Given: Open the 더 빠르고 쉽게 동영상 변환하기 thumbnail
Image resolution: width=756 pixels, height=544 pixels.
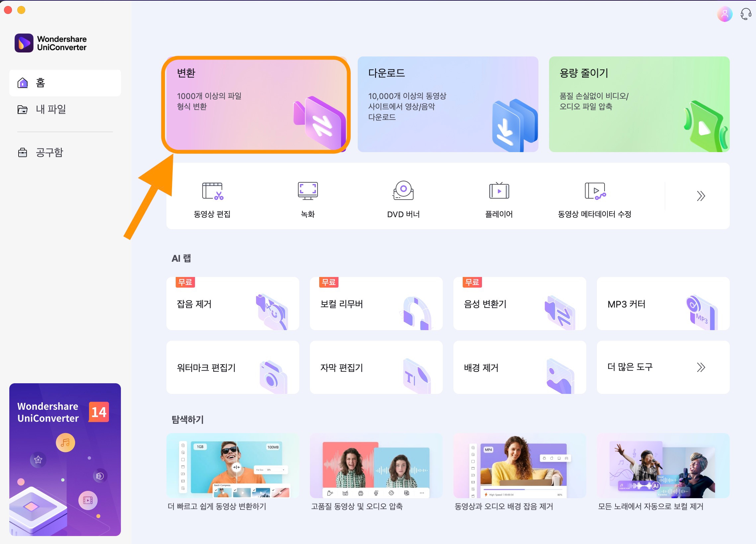Looking at the screenshot, I should tap(233, 466).
